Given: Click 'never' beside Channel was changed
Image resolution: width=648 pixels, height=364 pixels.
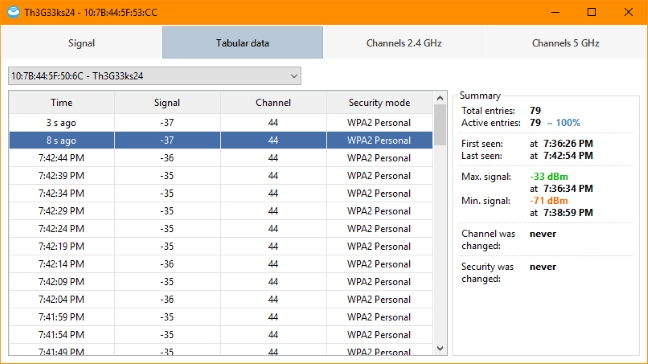Looking at the screenshot, I should [x=543, y=234].
